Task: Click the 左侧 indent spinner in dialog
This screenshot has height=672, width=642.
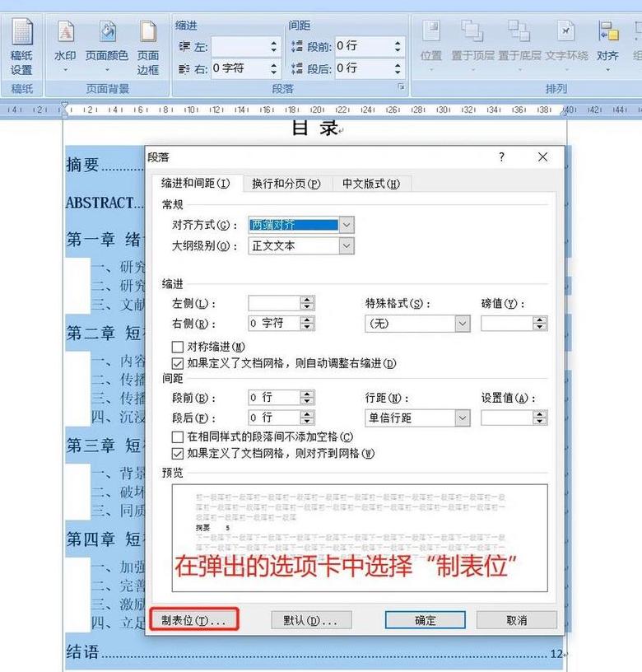Action: [307, 303]
